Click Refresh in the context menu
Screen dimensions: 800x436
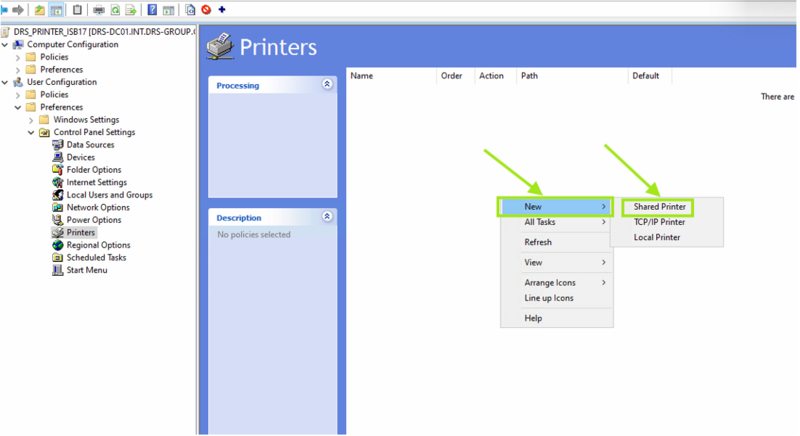coord(538,242)
